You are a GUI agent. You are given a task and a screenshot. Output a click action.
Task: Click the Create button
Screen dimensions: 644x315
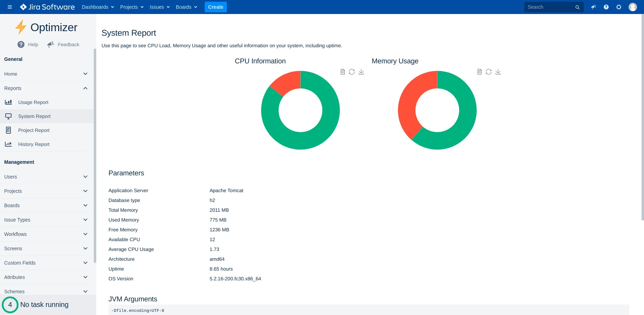pos(216,7)
